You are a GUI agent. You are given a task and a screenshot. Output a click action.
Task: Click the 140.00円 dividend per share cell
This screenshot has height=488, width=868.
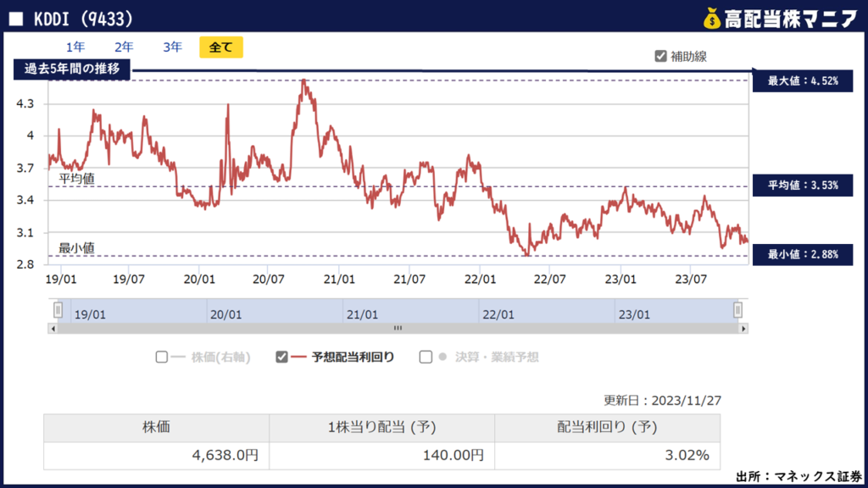(x=382, y=455)
